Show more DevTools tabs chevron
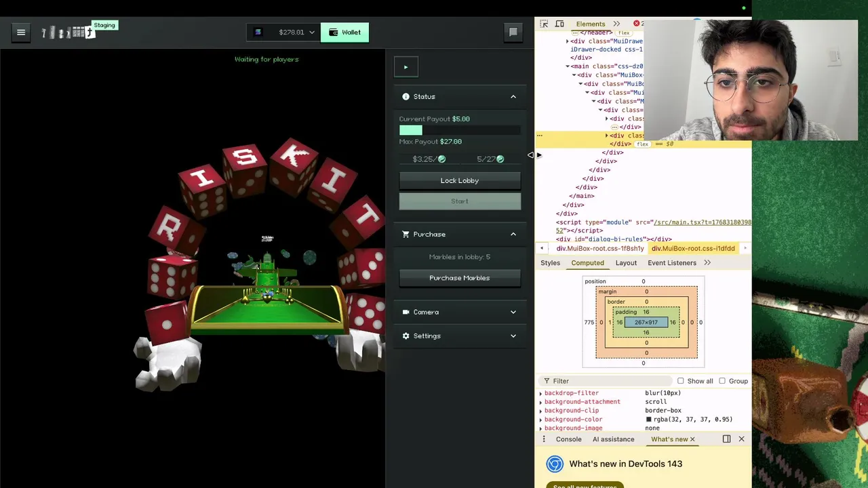The height and width of the screenshot is (488, 868). pyautogui.click(x=616, y=24)
